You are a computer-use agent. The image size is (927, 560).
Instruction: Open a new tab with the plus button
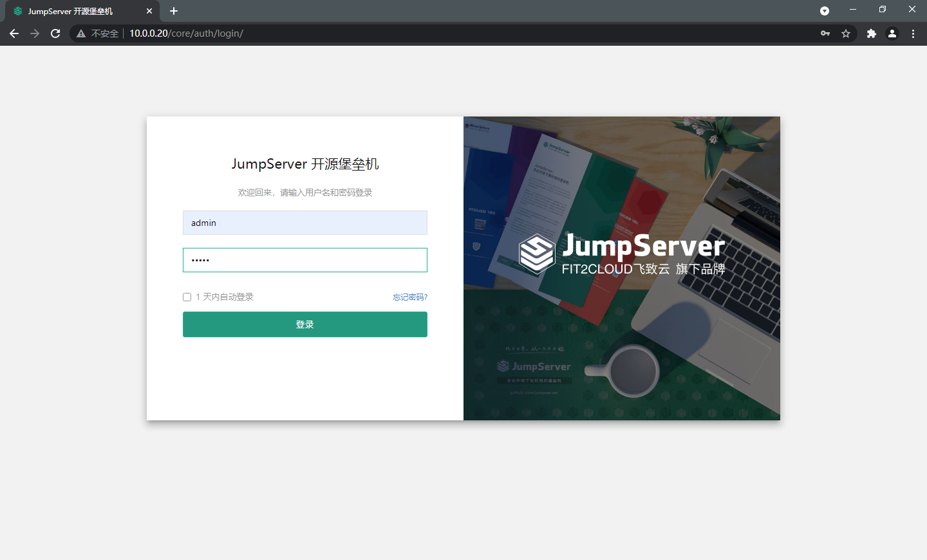coord(174,11)
